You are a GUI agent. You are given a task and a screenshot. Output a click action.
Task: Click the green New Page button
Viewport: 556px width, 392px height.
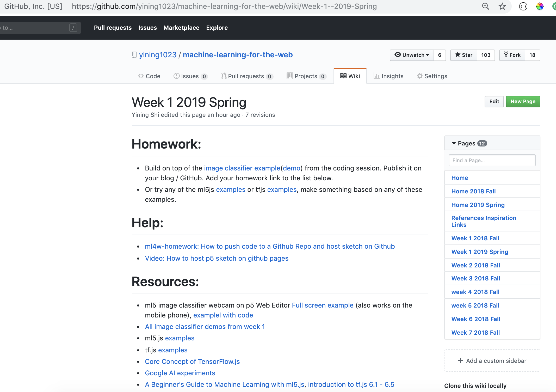523,101
